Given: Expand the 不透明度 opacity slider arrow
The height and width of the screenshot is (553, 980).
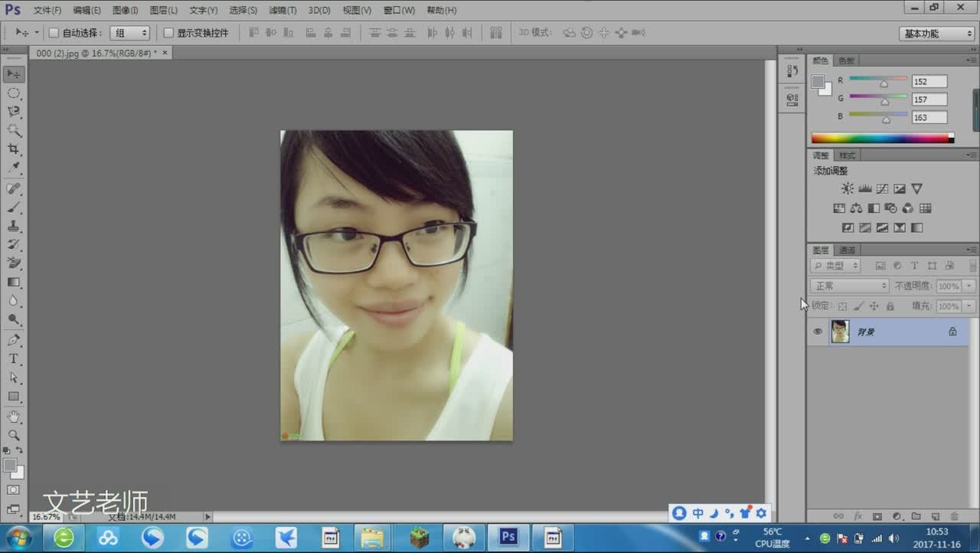Looking at the screenshot, I should 969,286.
